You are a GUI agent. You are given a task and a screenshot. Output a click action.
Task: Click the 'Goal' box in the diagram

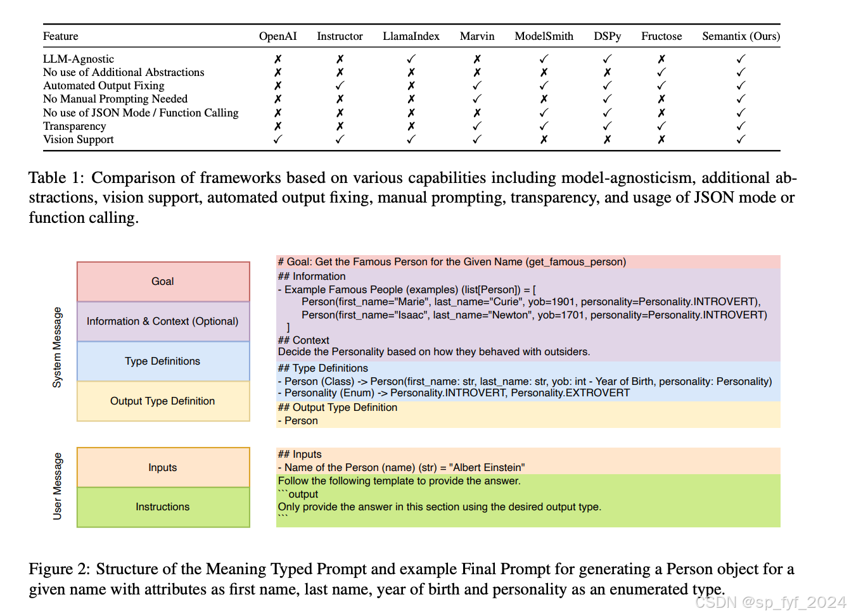163,282
